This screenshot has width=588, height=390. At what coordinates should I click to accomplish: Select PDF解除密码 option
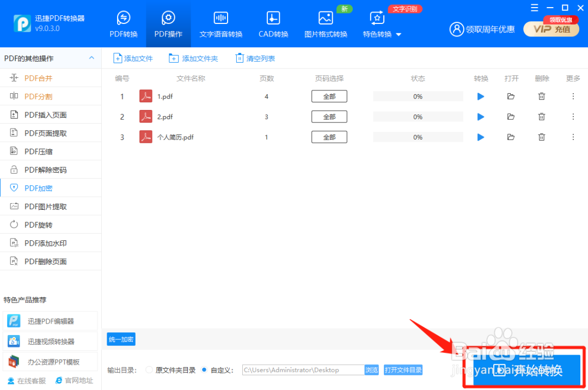coord(51,170)
